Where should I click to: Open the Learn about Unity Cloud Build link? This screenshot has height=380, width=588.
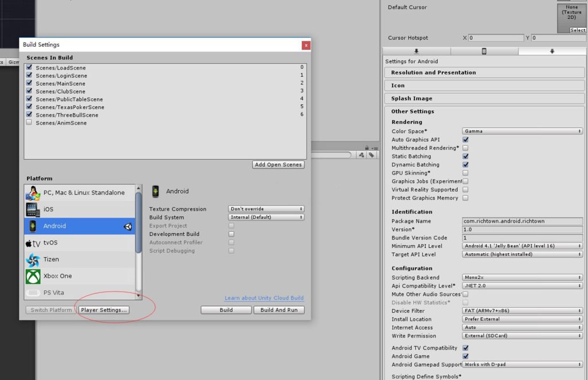point(264,298)
